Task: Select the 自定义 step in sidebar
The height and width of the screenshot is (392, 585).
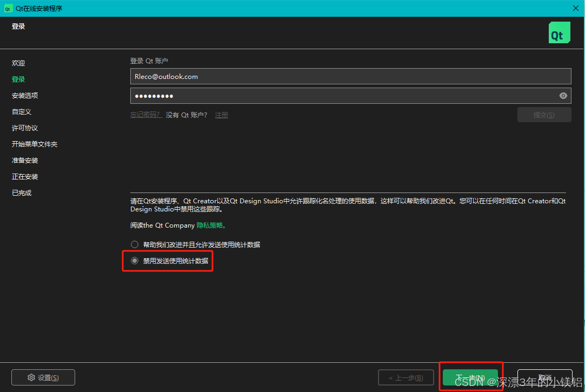Action: click(x=21, y=111)
